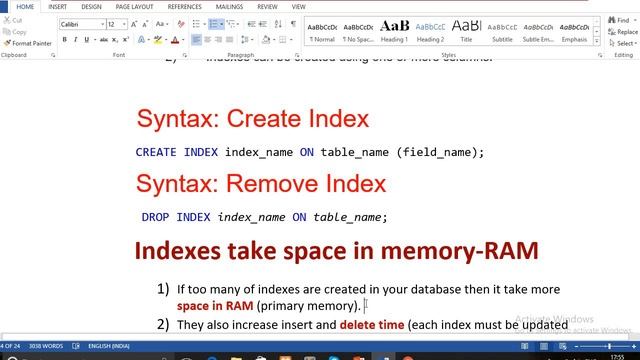Image resolution: width=640 pixels, height=360 pixels.
Task: Apply Text Effects glowing A icon
Action: [x=141, y=40]
